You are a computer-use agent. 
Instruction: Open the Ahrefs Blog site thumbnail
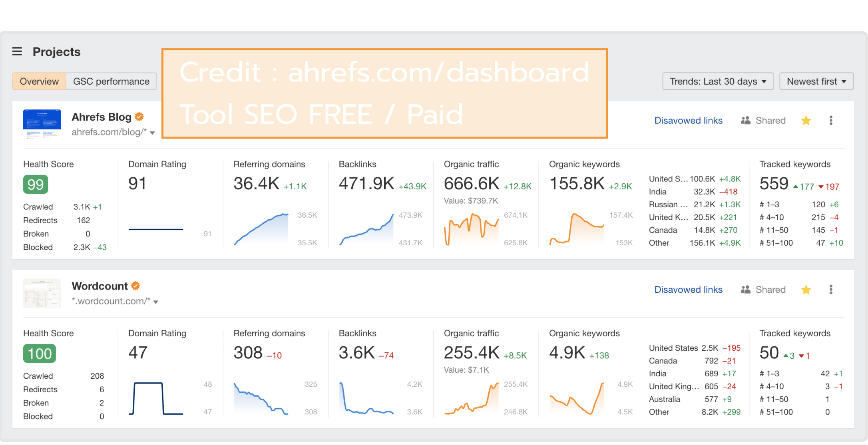coord(42,123)
